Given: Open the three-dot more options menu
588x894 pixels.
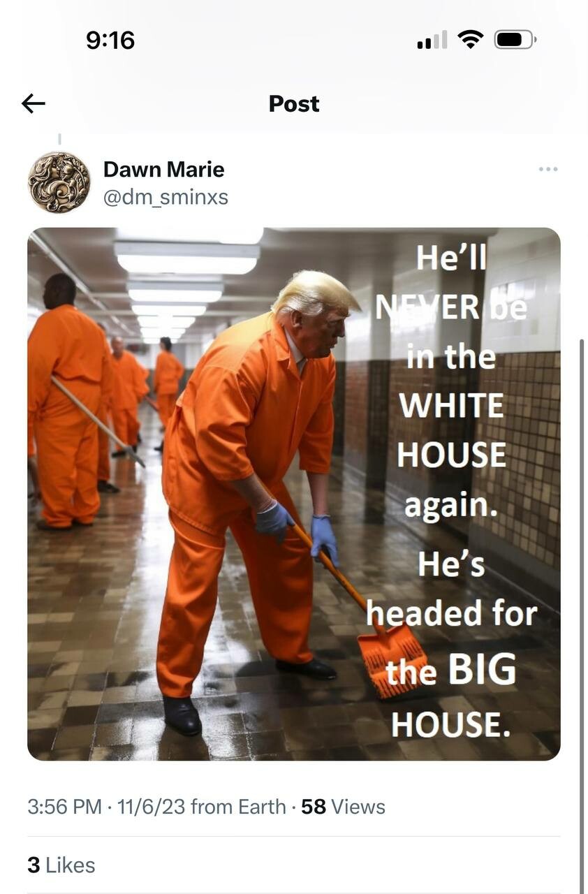Looking at the screenshot, I should (548, 169).
